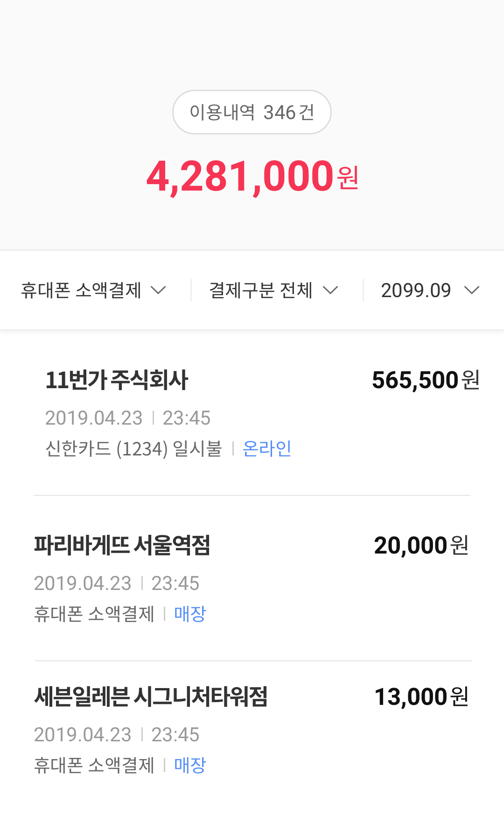504x824 pixels.
Task: Tap the 온라인 link on 11번가 entry
Action: [267, 449]
